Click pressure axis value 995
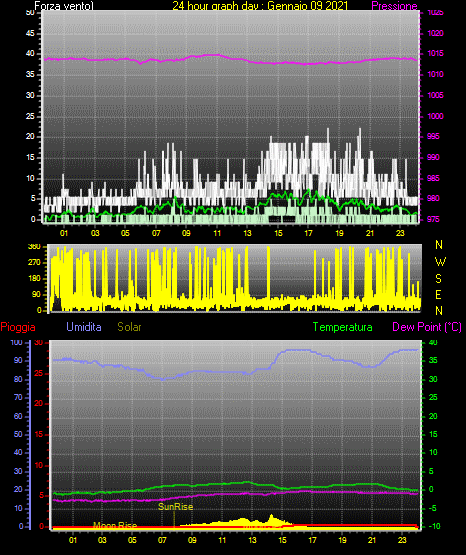This screenshot has height=555, width=466. tap(433, 136)
